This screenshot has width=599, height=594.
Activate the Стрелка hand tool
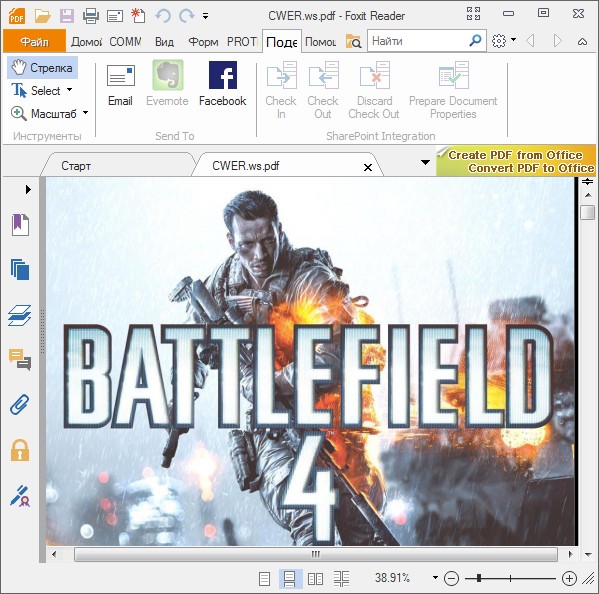[x=42, y=68]
